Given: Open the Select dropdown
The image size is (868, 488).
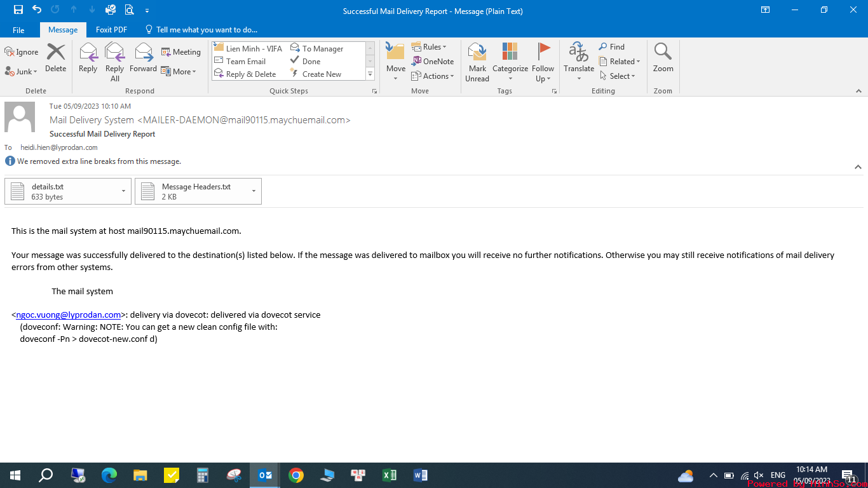Looking at the screenshot, I should 617,76.
